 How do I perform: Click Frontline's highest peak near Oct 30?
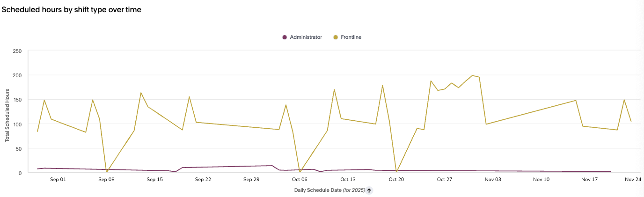(x=472, y=75)
